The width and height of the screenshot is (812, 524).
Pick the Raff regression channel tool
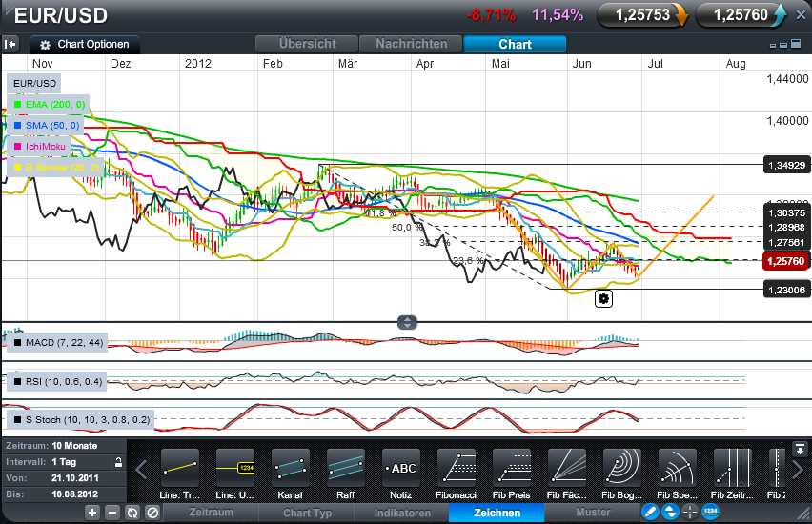point(345,469)
